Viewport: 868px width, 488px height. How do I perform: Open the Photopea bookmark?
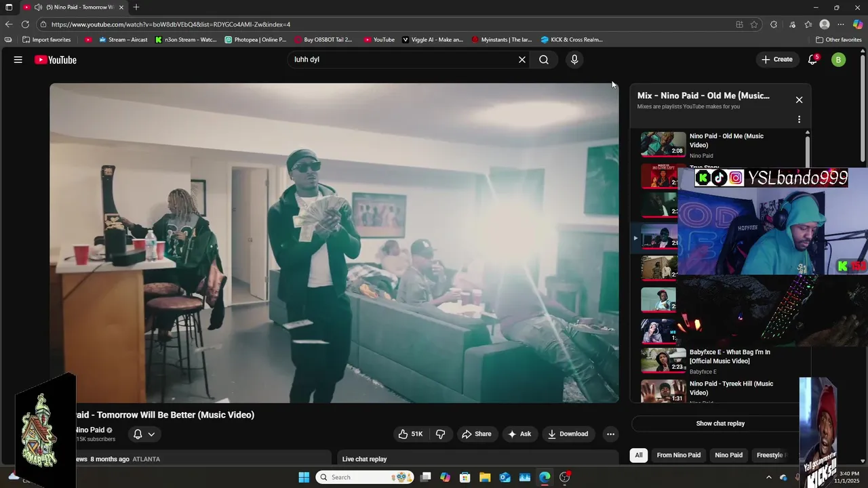(256, 40)
